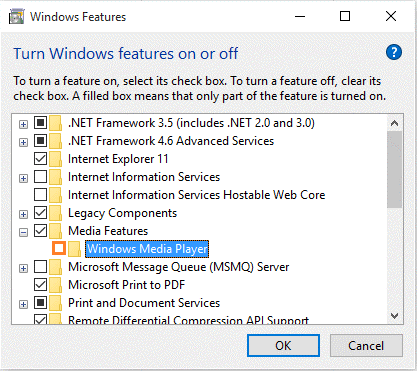This screenshot has width=417, height=371.
Task: Confirm changes with the OK button
Action: coord(283,346)
